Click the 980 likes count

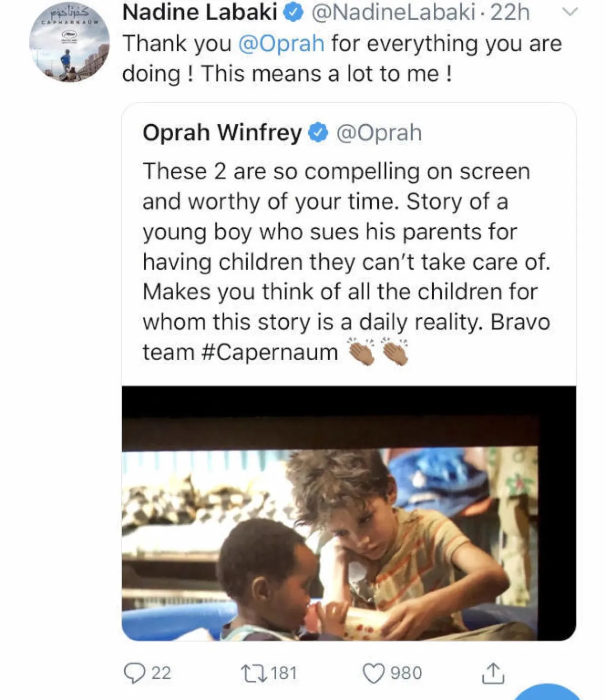tap(406, 673)
